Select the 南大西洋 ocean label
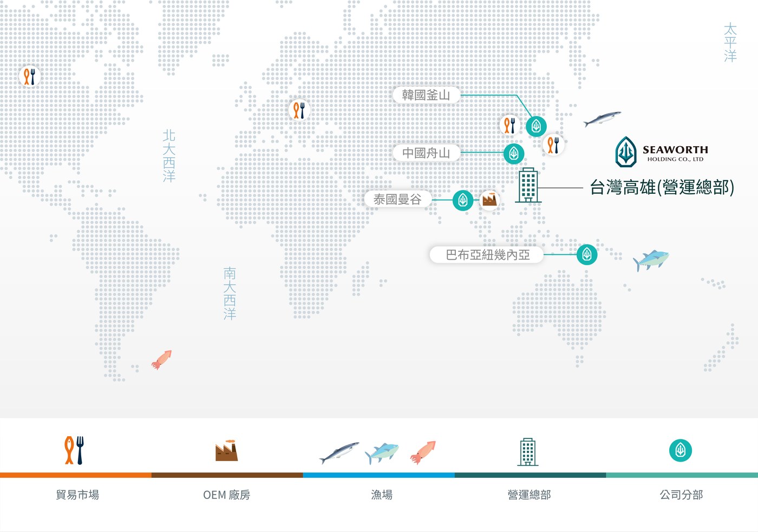Screen dimensions: 758x532 pyautogui.click(x=230, y=293)
